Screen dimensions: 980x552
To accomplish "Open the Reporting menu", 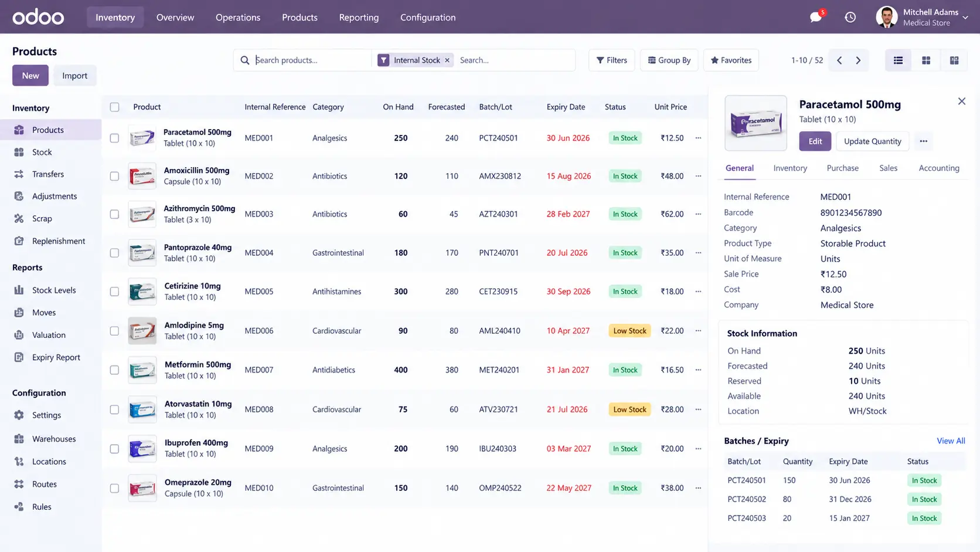I will point(359,17).
